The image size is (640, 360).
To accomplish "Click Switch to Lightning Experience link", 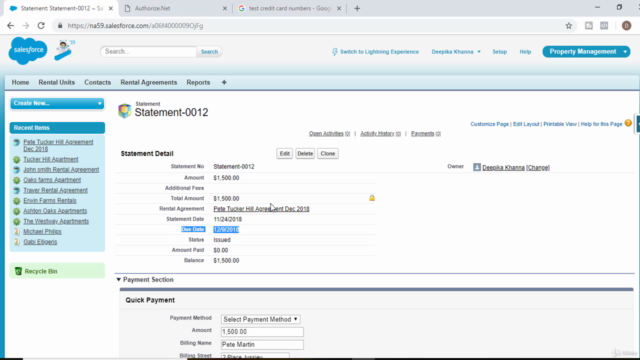I will click(x=380, y=52).
